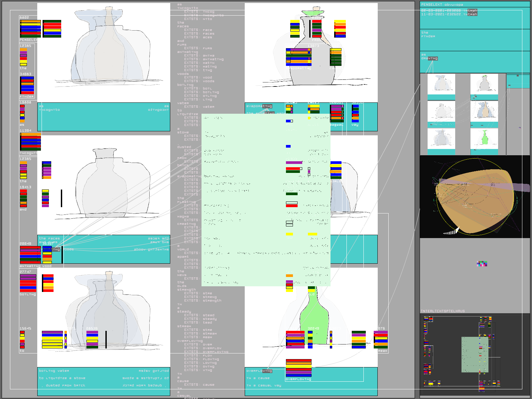Select the 15645 'to' color stack
Viewport: 532px width, 399px height.
(22, 339)
